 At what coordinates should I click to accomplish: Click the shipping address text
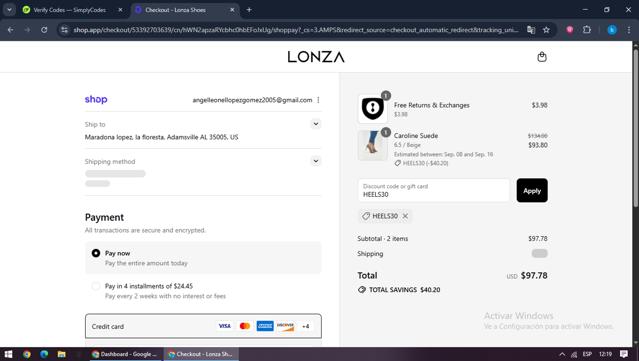click(x=161, y=137)
